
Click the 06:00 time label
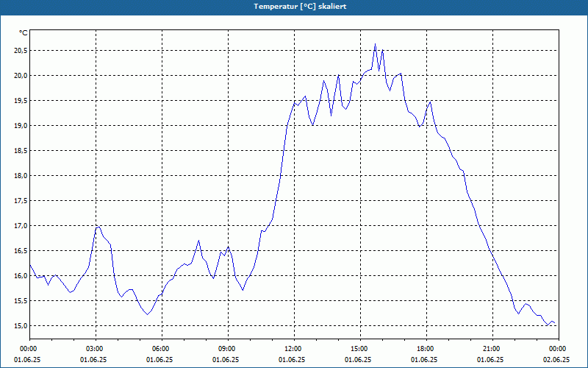(x=162, y=349)
